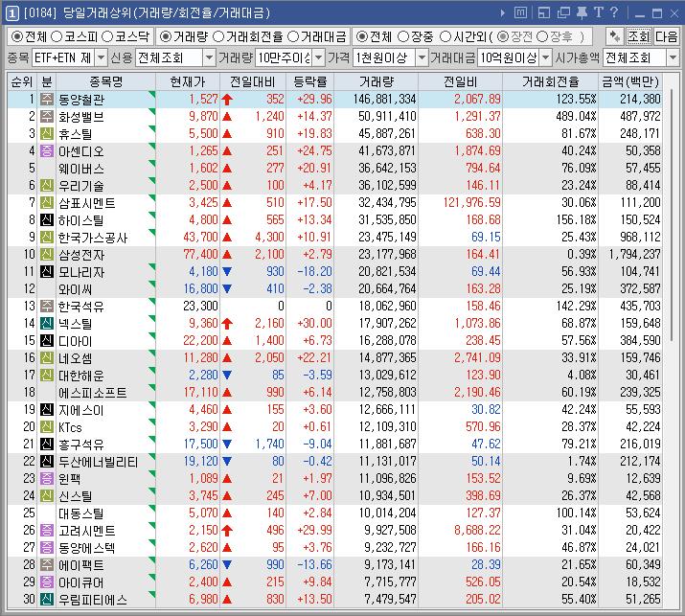The height and width of the screenshot is (616, 685).
Task: Click 동양철관 price cell 1,527
Action: click(203, 100)
